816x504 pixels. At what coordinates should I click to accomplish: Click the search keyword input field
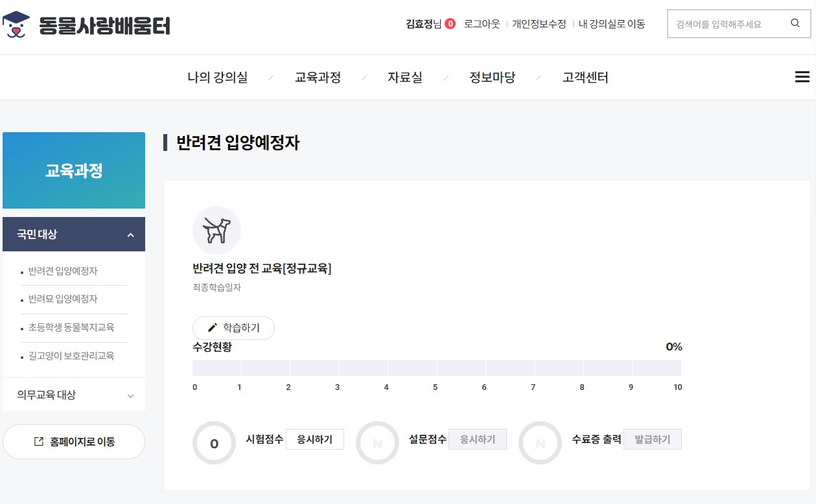726,24
